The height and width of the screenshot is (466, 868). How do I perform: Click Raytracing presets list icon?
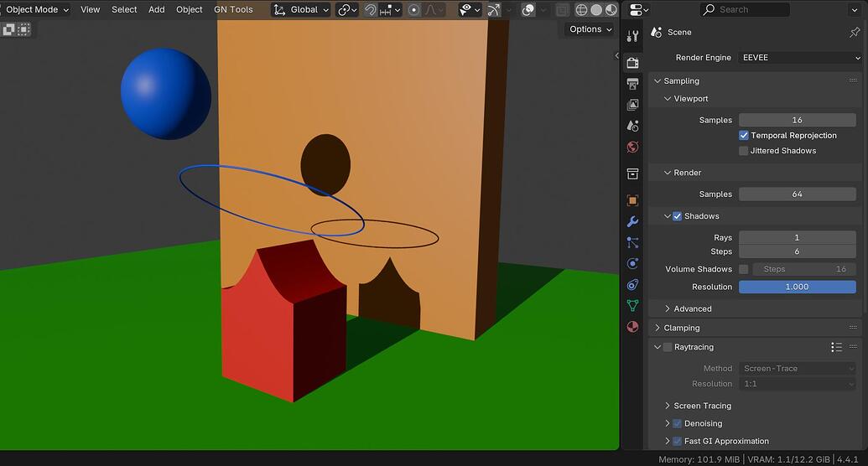click(836, 347)
